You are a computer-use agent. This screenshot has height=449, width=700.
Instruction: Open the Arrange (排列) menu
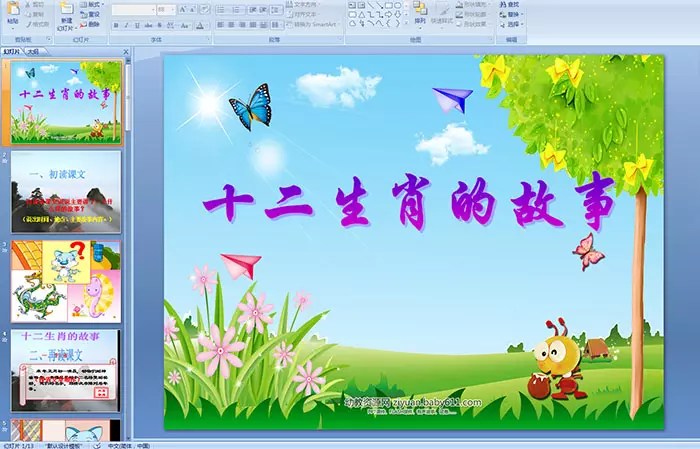pos(420,15)
